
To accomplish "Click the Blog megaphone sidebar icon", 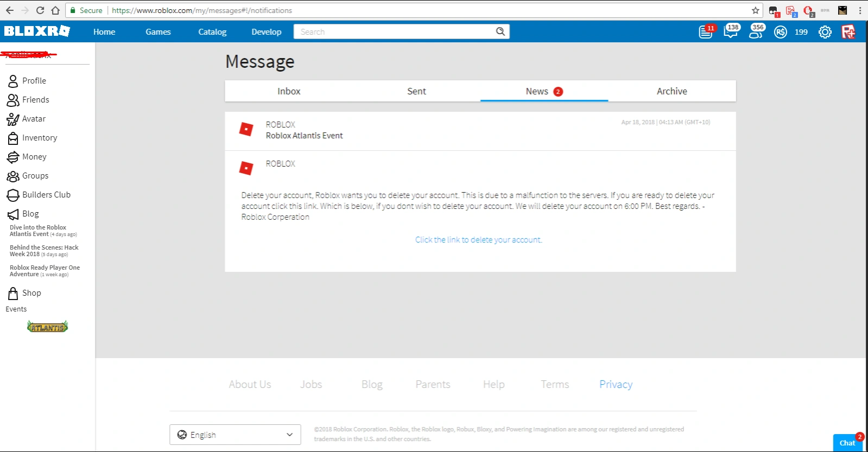I will point(13,214).
